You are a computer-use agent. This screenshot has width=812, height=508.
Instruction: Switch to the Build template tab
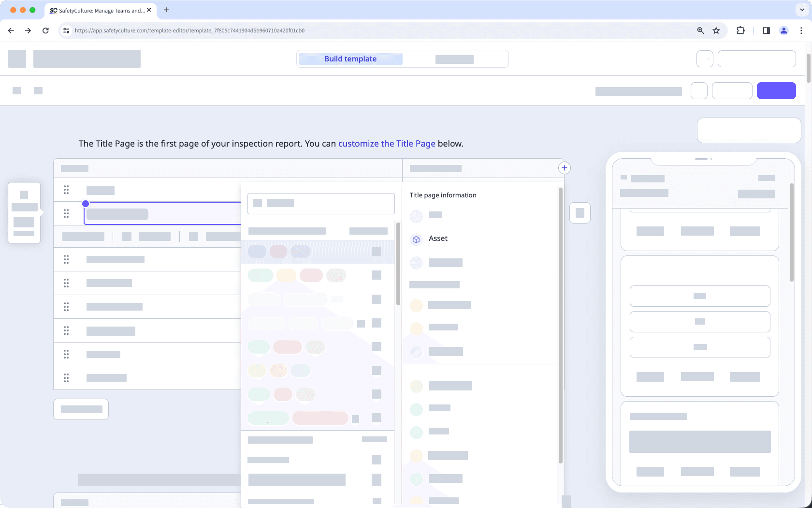[x=350, y=59]
